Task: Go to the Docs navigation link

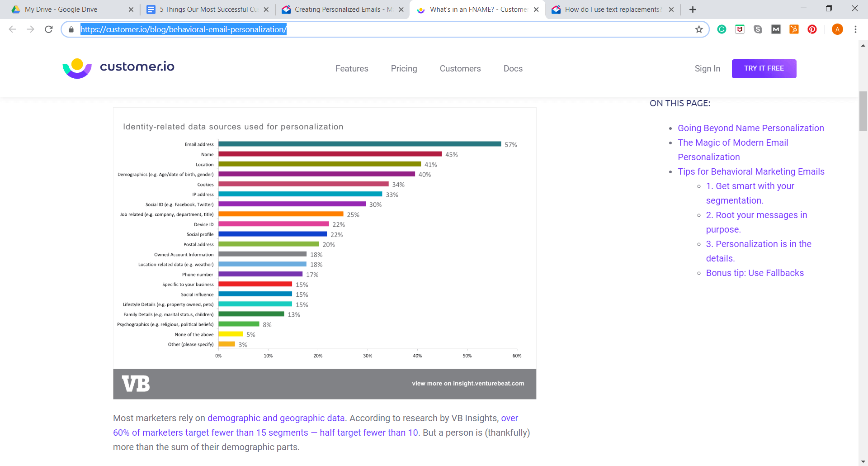Action: click(x=513, y=69)
